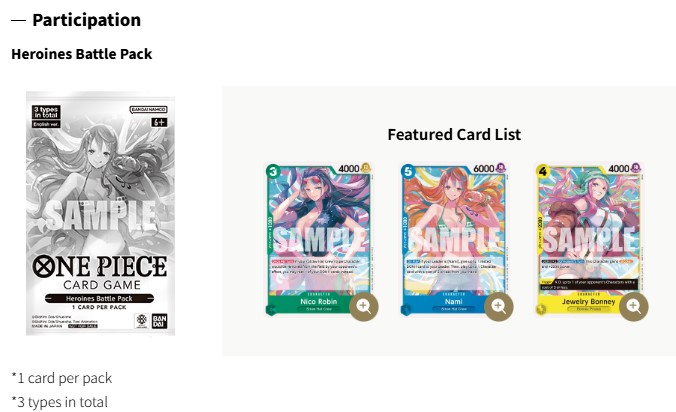Click the attribute icon beside Nami's 6000 power
Viewport: 676px width, 412px height.
click(501, 168)
